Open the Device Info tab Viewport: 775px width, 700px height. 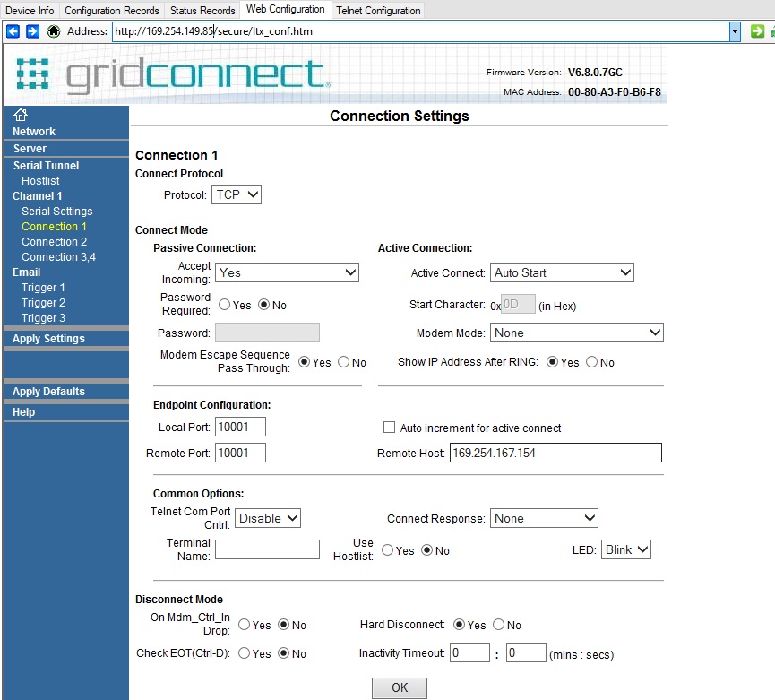tap(30, 10)
